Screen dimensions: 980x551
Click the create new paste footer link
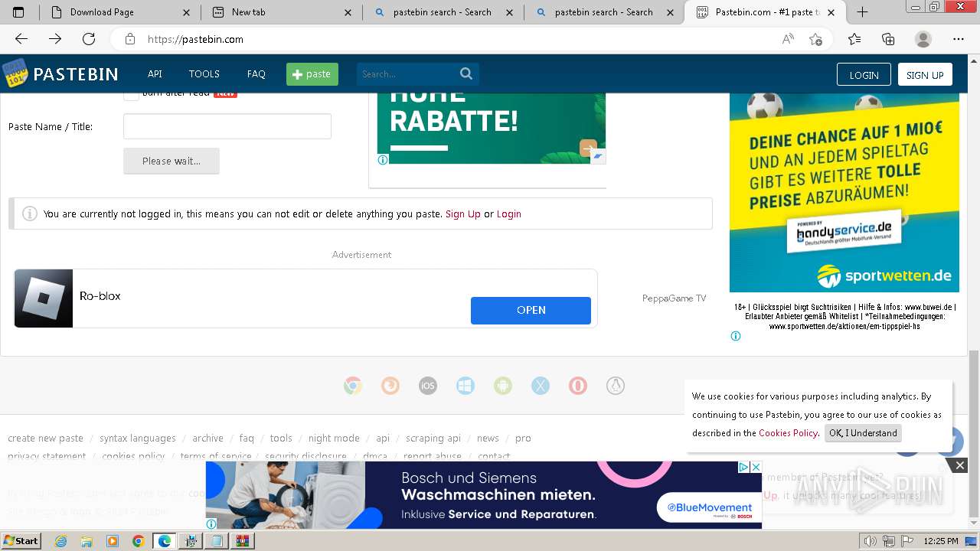pos(45,439)
